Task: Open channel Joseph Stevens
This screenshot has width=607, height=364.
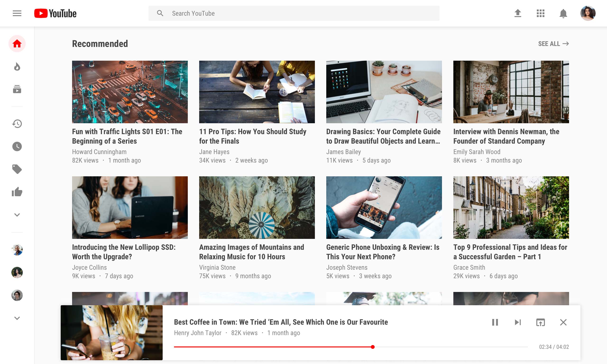Action: pos(347,267)
